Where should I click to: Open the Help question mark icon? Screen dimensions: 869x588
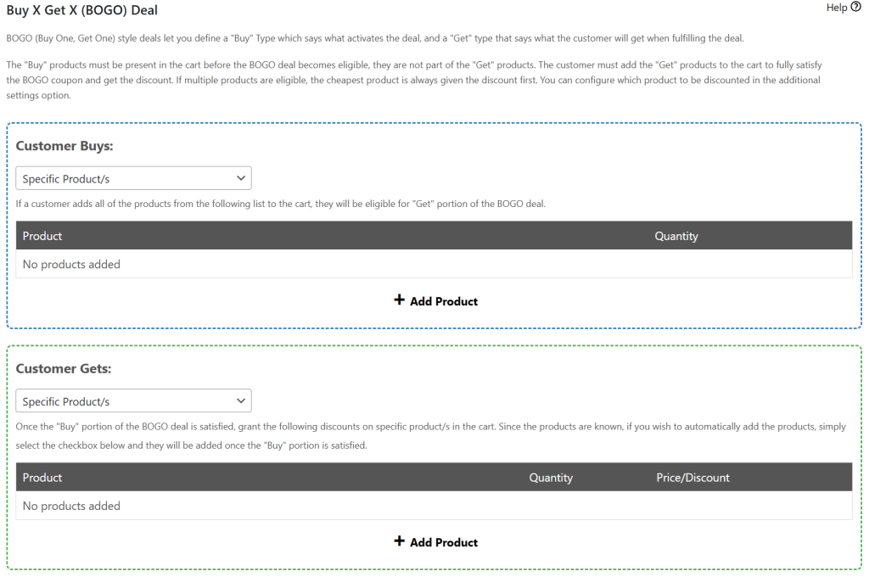858,7
